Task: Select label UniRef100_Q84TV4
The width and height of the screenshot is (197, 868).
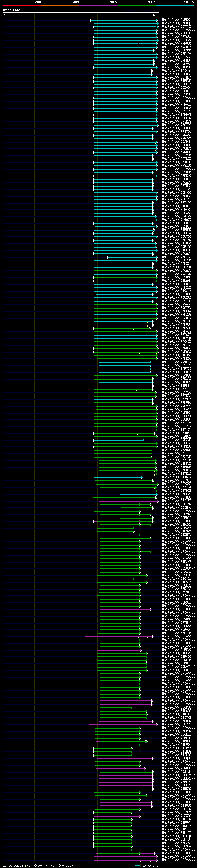Action: pos(177,216)
